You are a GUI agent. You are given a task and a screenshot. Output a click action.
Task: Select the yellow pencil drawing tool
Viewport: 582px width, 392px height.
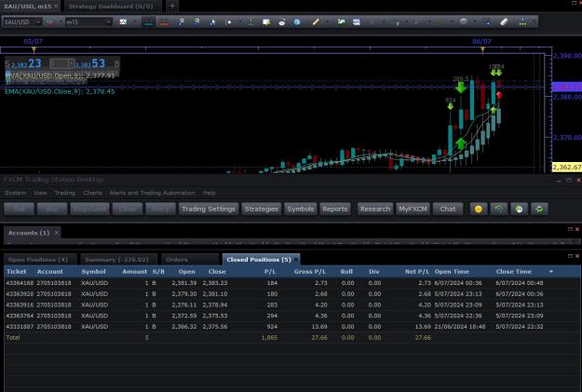[316, 22]
